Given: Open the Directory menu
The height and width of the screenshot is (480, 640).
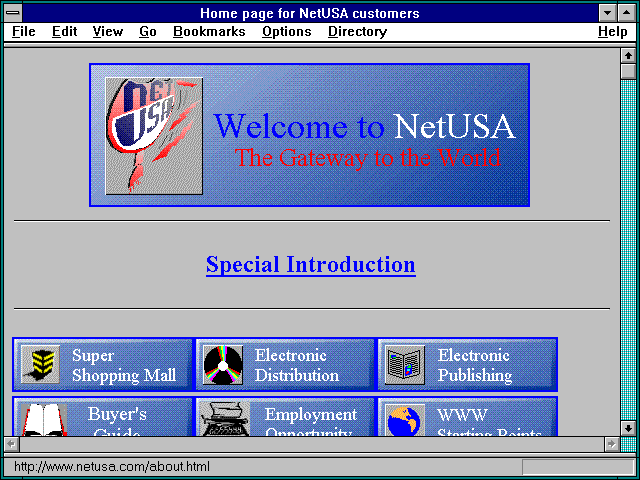Looking at the screenshot, I should 358,32.
